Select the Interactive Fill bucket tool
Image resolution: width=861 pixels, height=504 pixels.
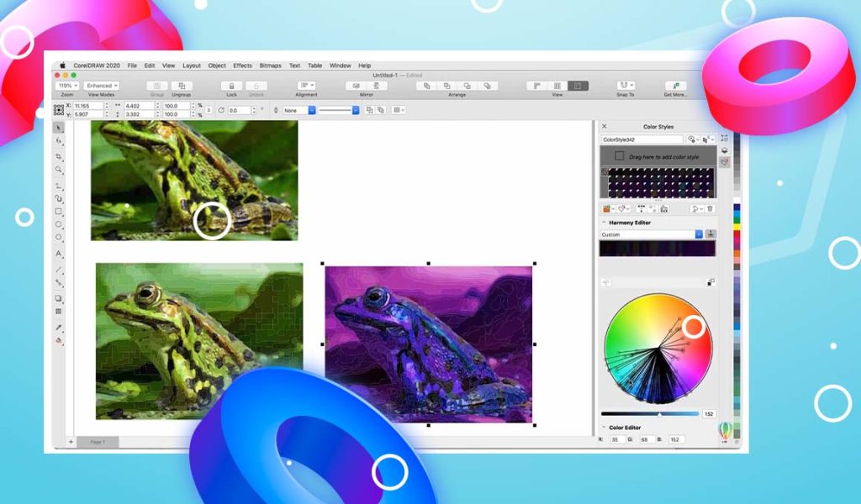tap(59, 340)
